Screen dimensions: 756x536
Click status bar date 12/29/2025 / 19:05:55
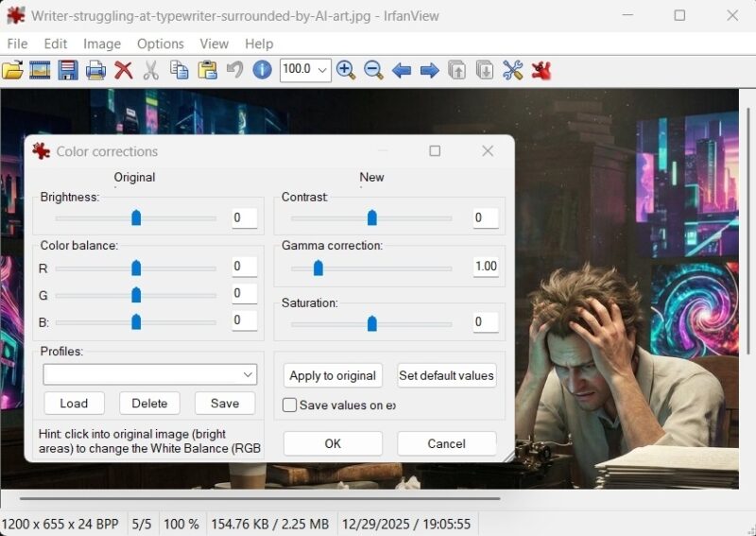tap(406, 524)
